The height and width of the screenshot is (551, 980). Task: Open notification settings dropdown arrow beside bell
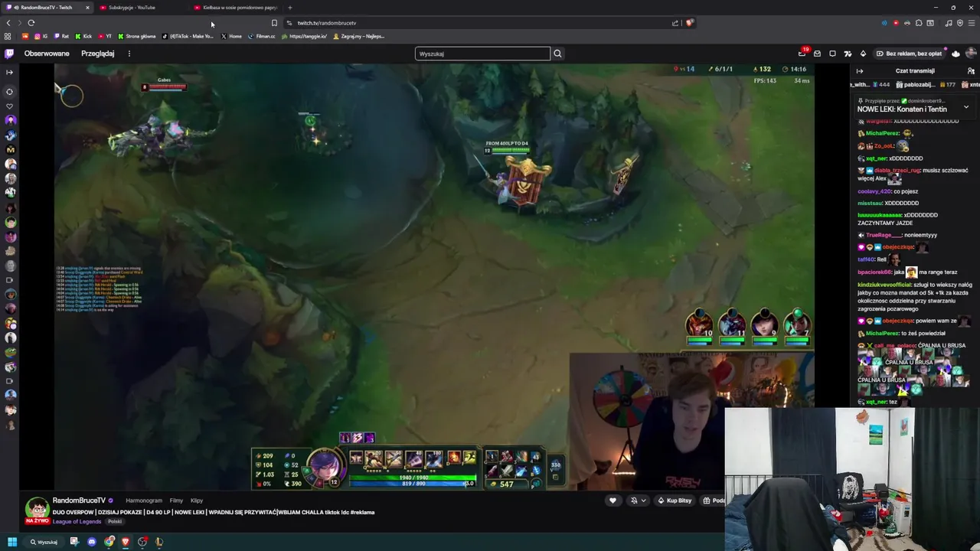point(643,500)
